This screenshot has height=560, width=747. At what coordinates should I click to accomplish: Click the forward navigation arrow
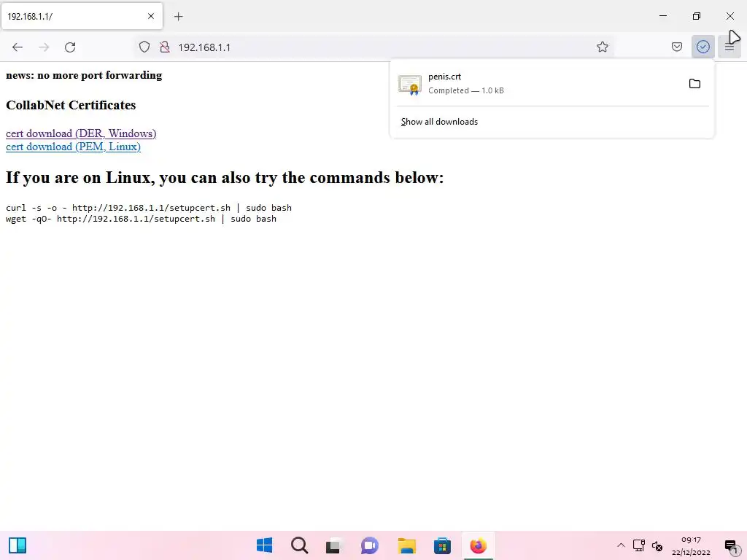[44, 47]
